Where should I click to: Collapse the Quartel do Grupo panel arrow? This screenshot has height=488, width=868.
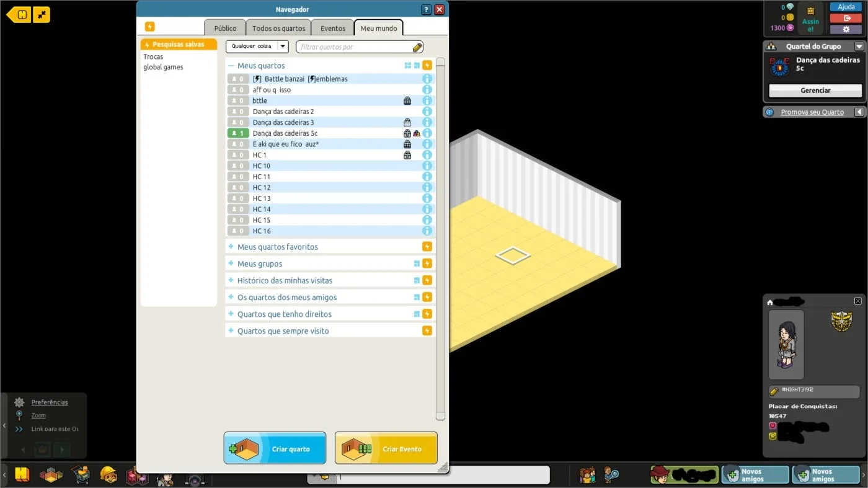(859, 47)
